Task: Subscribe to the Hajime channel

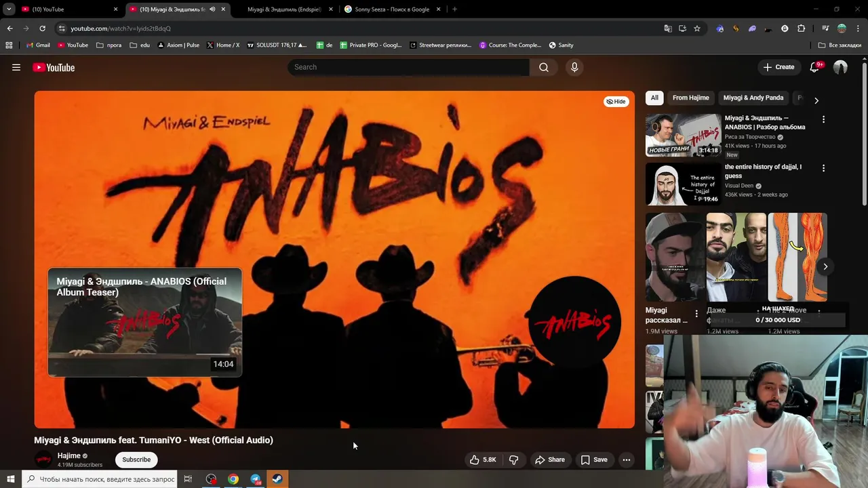Action: point(136,460)
